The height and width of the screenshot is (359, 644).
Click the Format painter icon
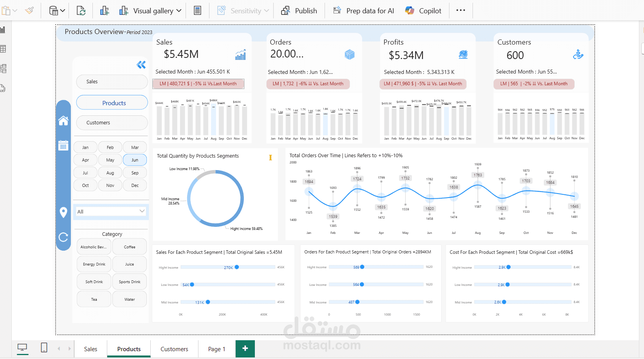pyautogui.click(x=30, y=10)
